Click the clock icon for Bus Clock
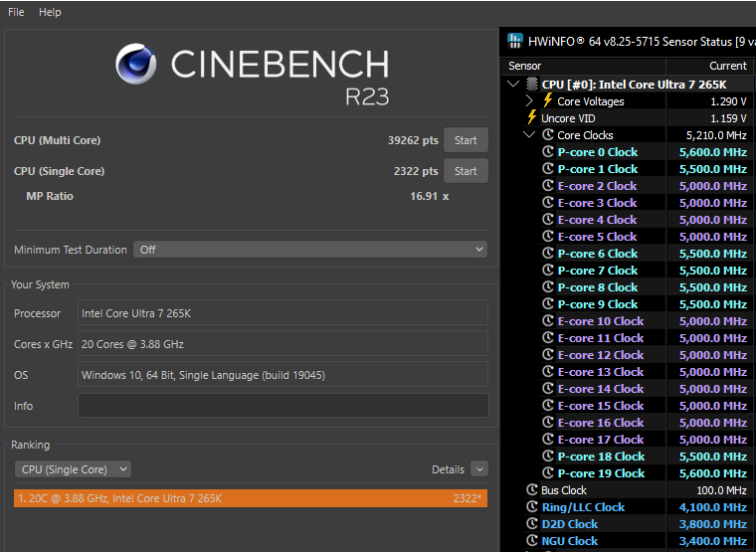This screenshot has width=756, height=552. coord(531,489)
